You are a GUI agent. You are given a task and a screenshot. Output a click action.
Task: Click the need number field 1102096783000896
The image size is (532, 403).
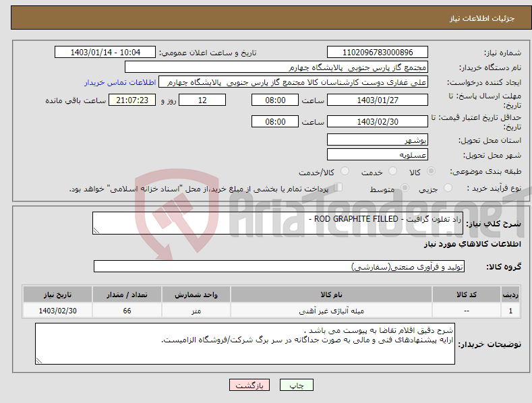click(x=378, y=53)
